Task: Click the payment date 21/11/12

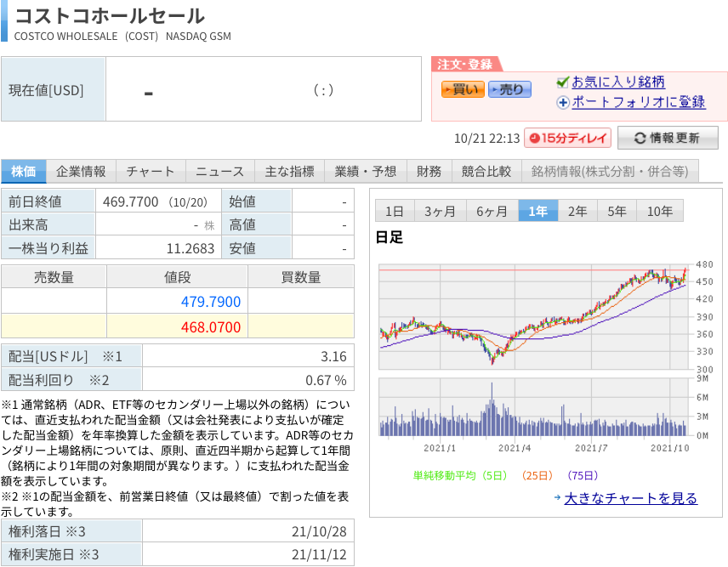Action: click(x=319, y=554)
